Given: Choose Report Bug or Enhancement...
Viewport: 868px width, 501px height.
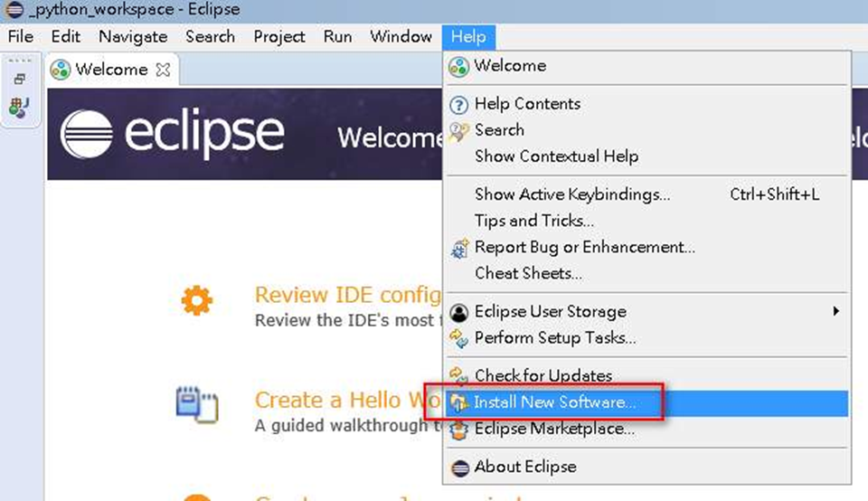Looking at the screenshot, I should point(646,247).
